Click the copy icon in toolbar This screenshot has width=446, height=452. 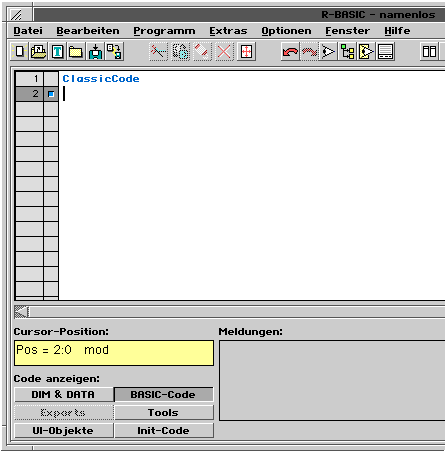click(180, 52)
